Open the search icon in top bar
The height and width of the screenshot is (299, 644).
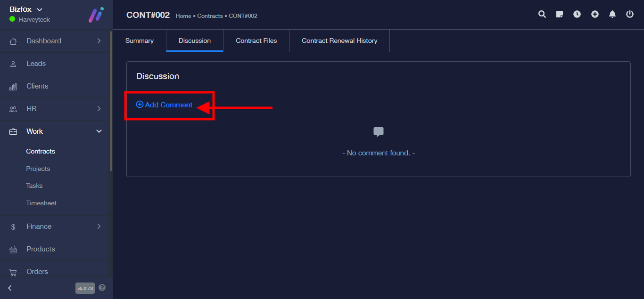542,14
